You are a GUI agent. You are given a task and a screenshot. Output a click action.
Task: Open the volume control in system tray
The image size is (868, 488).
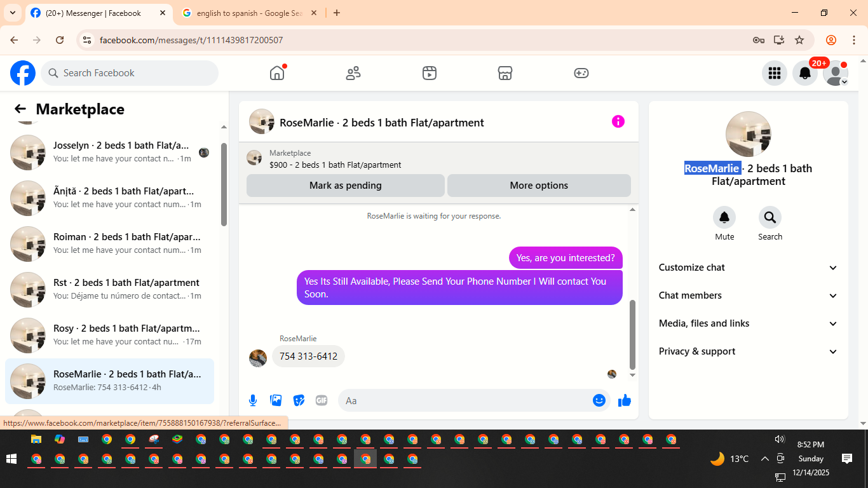click(780, 439)
